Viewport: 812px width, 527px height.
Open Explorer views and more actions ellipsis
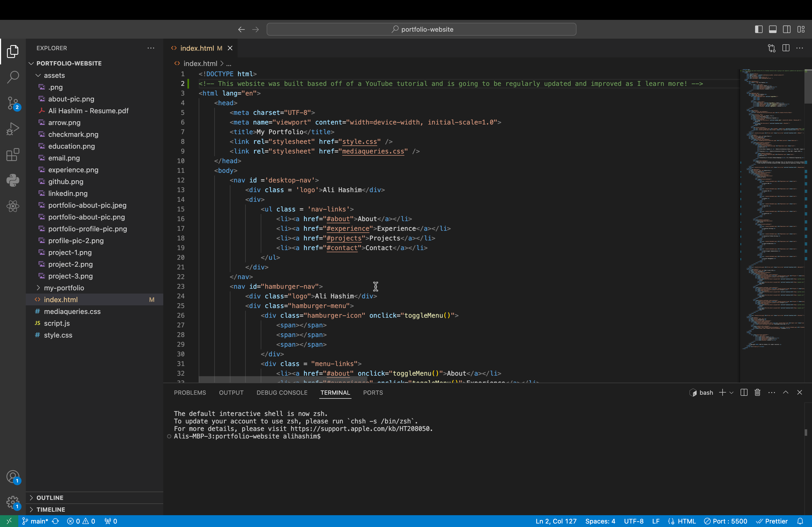click(x=151, y=48)
